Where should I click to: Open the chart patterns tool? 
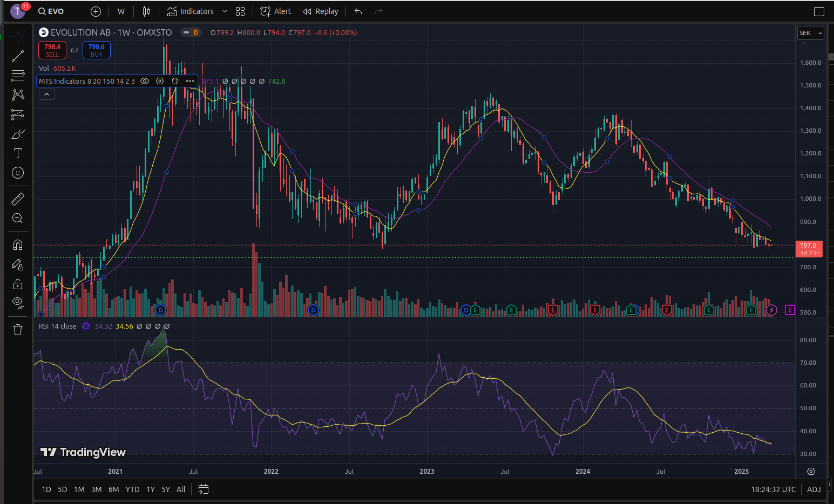[x=18, y=95]
